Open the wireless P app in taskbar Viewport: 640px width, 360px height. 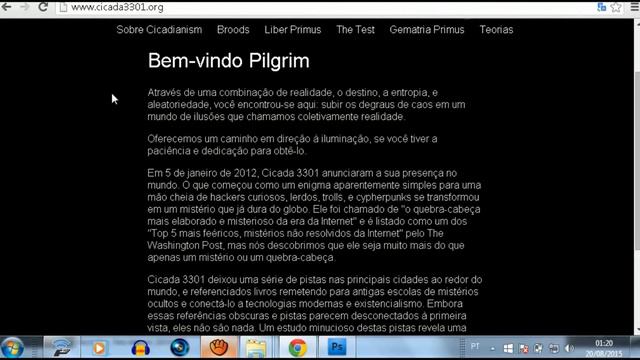(62, 348)
